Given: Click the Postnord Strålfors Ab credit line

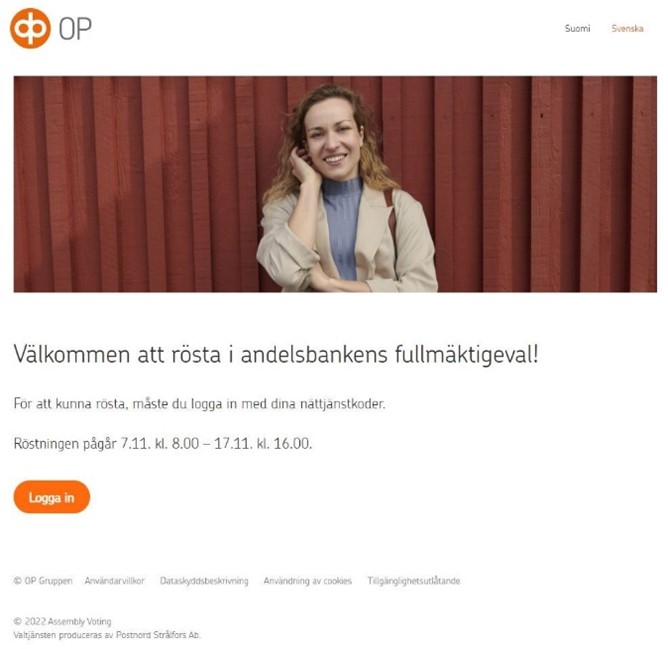Looking at the screenshot, I should click(x=107, y=635).
